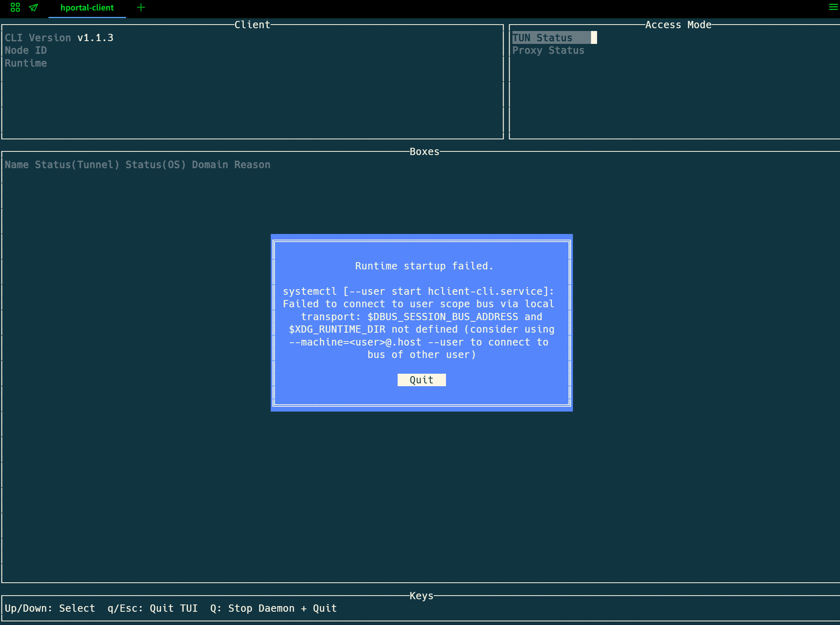Click the systemctl command error line
Viewport: 840px width, 625px height.
pyautogui.click(x=419, y=291)
